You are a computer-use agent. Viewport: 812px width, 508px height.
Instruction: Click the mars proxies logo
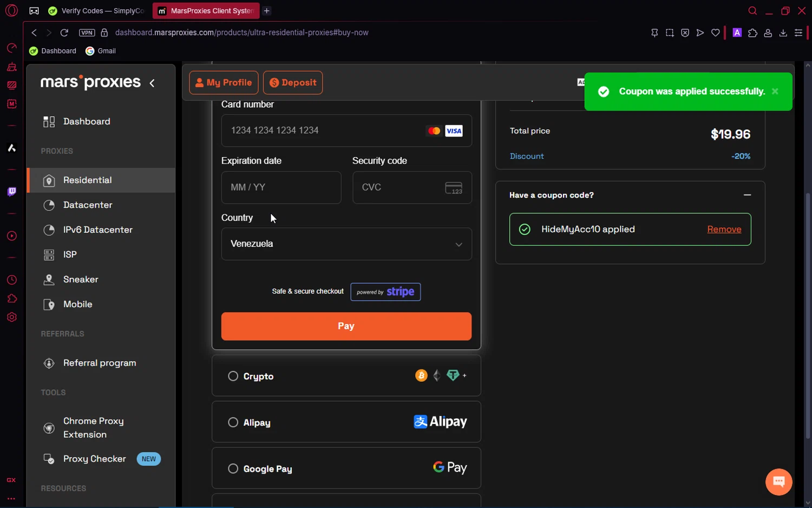click(x=90, y=82)
